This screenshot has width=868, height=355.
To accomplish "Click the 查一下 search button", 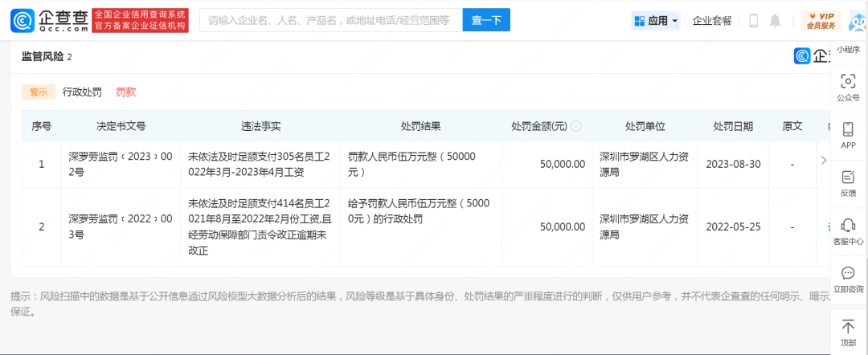I will pyautogui.click(x=485, y=20).
